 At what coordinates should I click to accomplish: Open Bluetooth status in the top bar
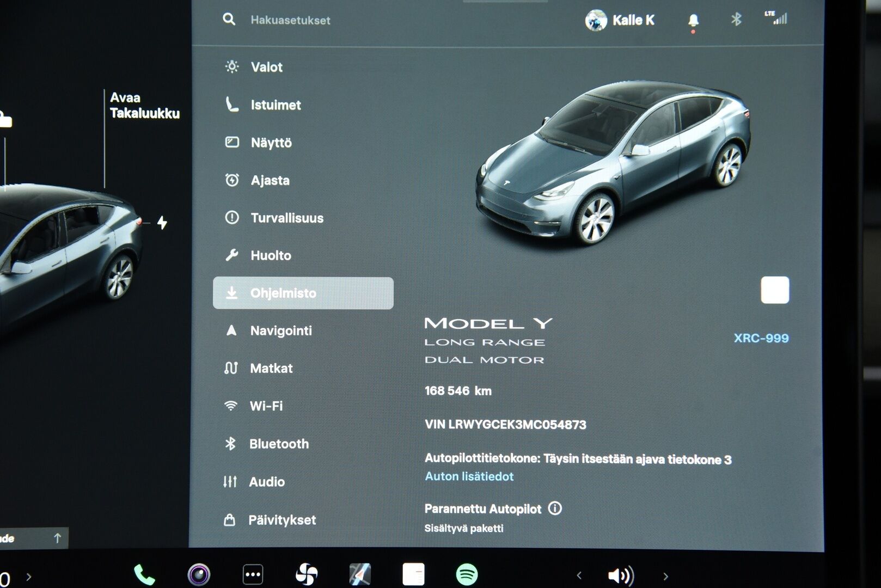(736, 20)
